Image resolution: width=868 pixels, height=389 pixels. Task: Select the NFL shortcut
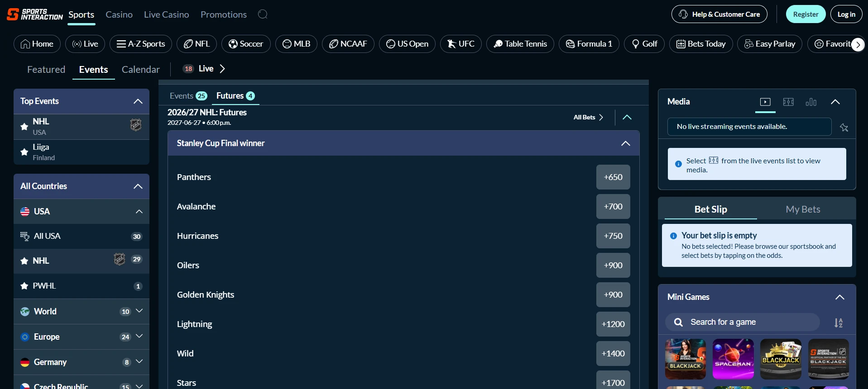197,44
